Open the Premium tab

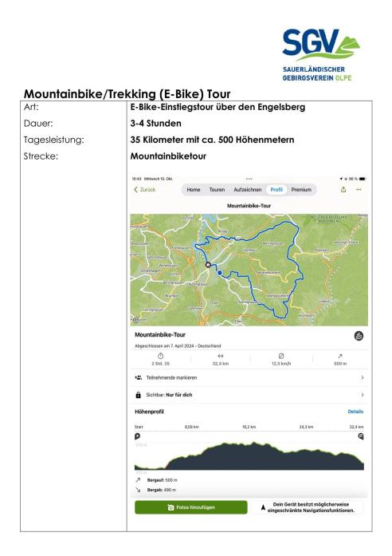click(301, 189)
